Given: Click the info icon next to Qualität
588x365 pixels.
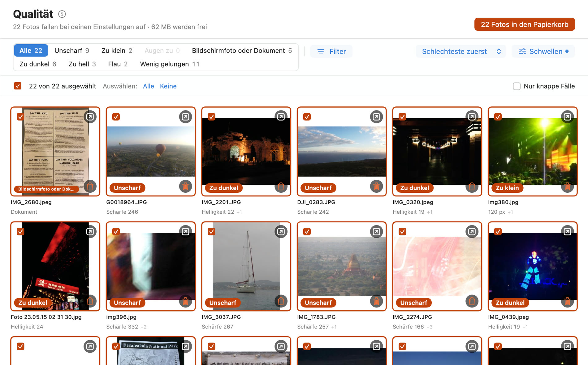Looking at the screenshot, I should click(62, 14).
